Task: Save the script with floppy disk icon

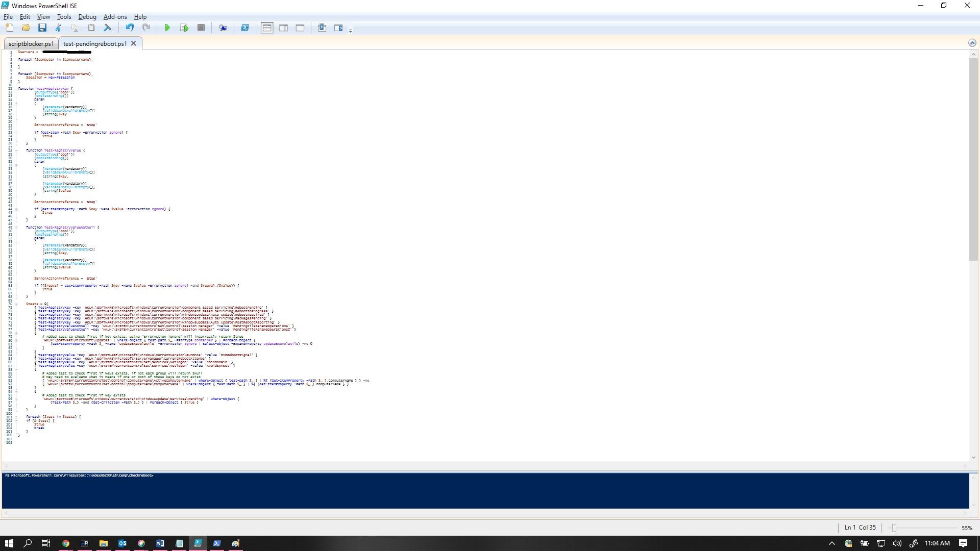Action: 42,28
